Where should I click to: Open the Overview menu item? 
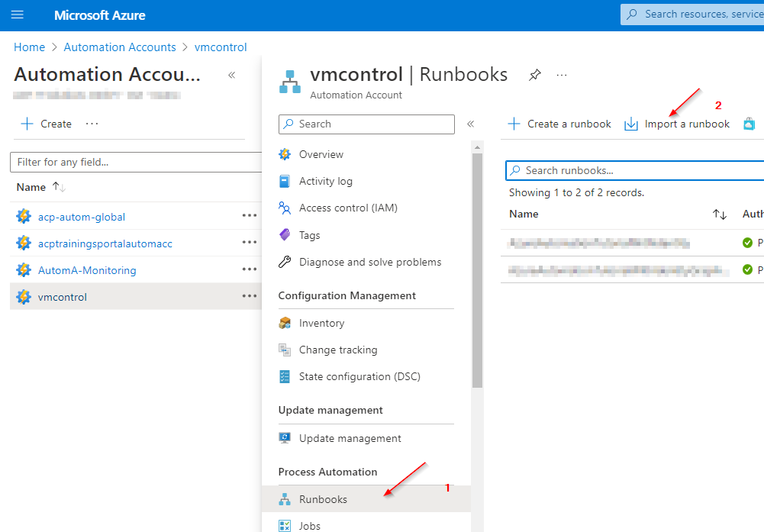tap(321, 154)
